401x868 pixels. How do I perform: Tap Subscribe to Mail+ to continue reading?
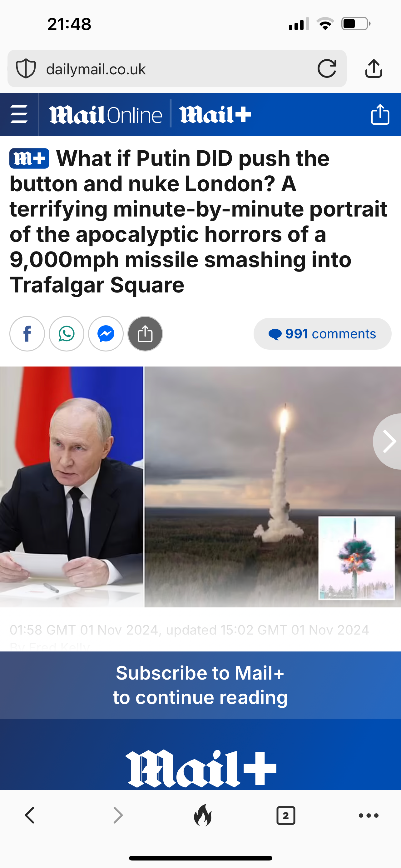(200, 685)
